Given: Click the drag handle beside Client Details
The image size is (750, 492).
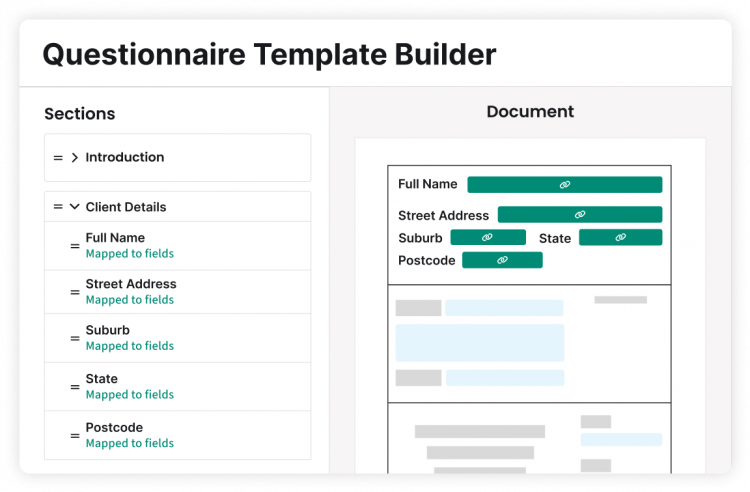Looking at the screenshot, I should [58, 207].
